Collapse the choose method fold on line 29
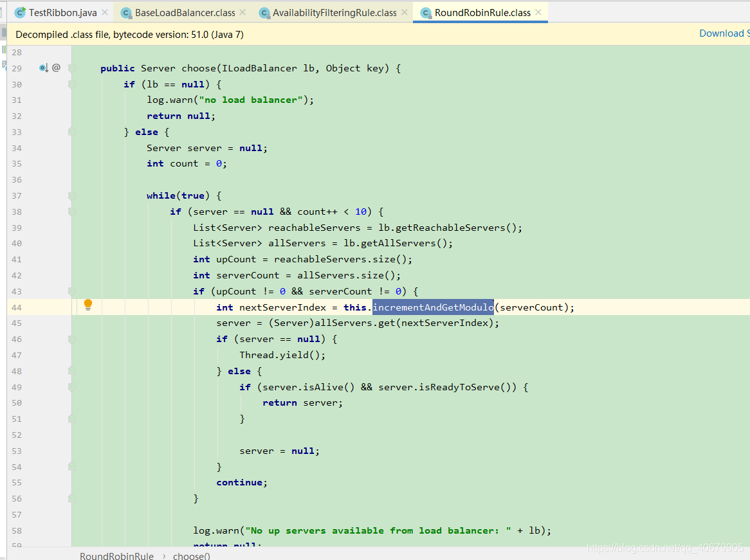Image resolution: width=750 pixels, height=560 pixels. (72, 68)
